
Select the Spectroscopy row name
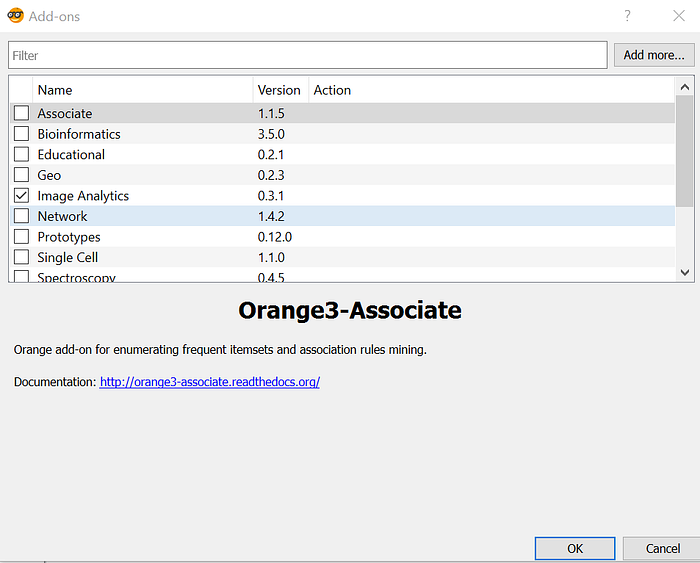(76, 277)
